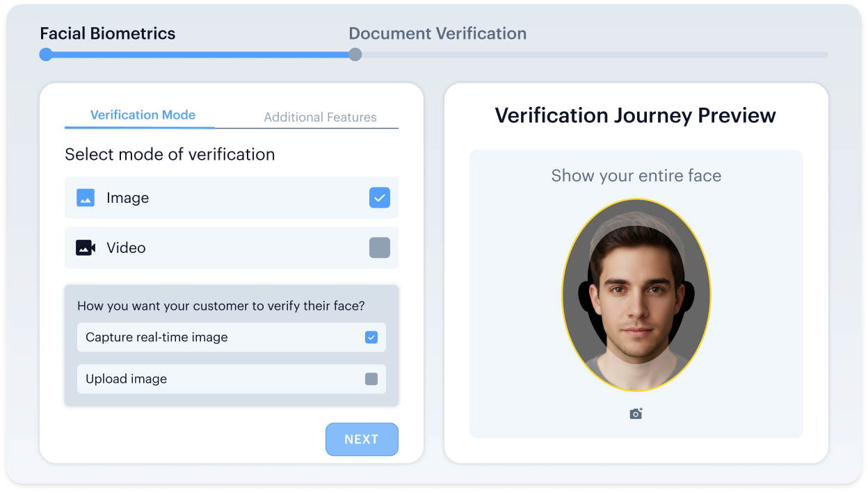Click the oval face preview image
868x492 pixels.
click(x=636, y=295)
